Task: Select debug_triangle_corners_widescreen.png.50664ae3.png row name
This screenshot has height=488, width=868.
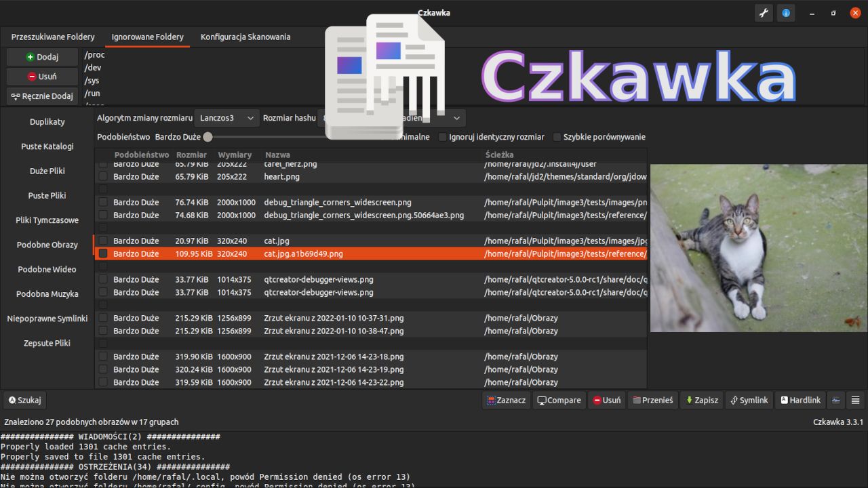Action: point(363,215)
